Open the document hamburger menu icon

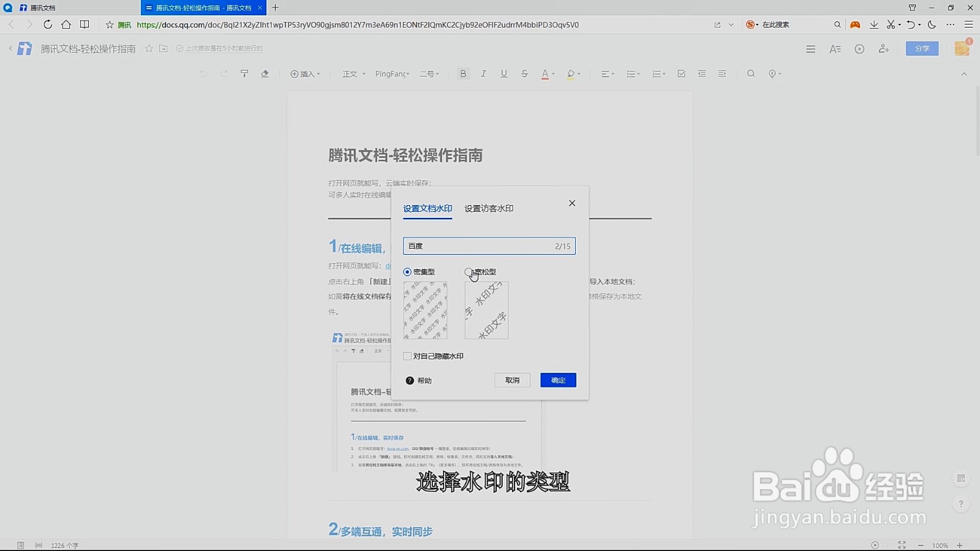(810, 49)
